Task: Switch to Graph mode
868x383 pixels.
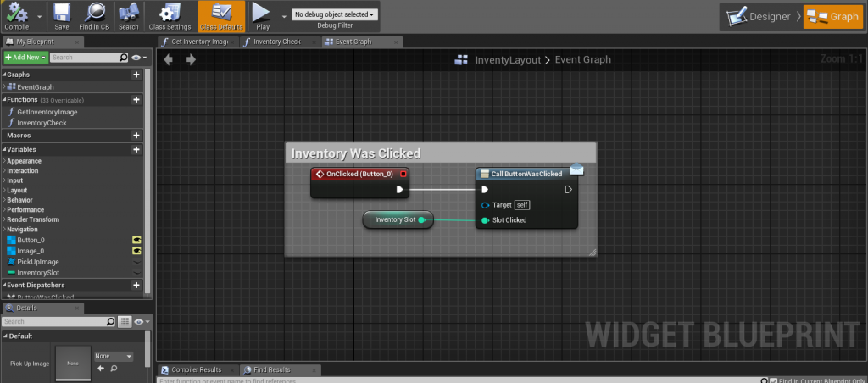Action: [833, 17]
